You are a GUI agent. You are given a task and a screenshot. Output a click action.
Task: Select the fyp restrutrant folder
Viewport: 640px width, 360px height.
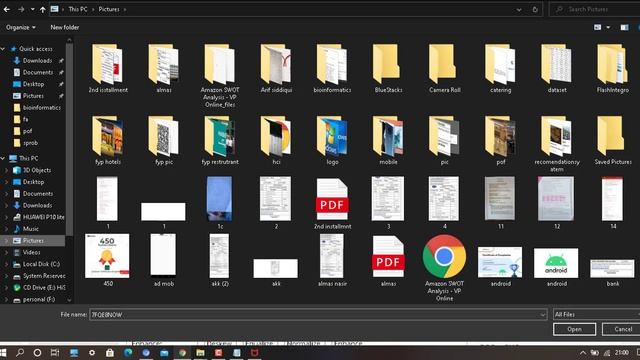tap(220, 140)
